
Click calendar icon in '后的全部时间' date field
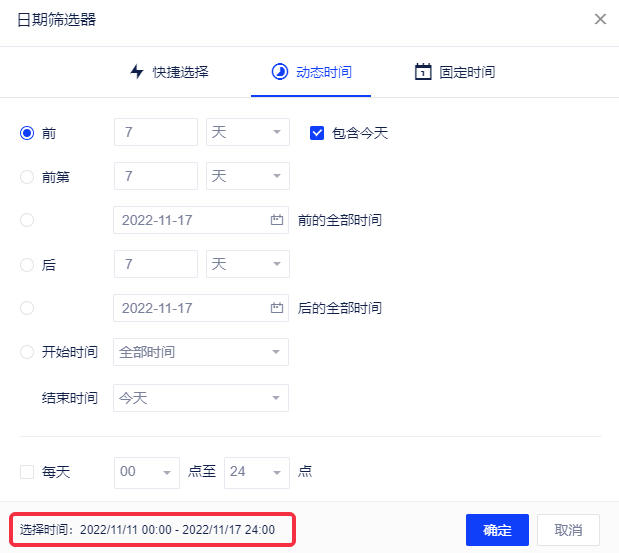tap(277, 308)
